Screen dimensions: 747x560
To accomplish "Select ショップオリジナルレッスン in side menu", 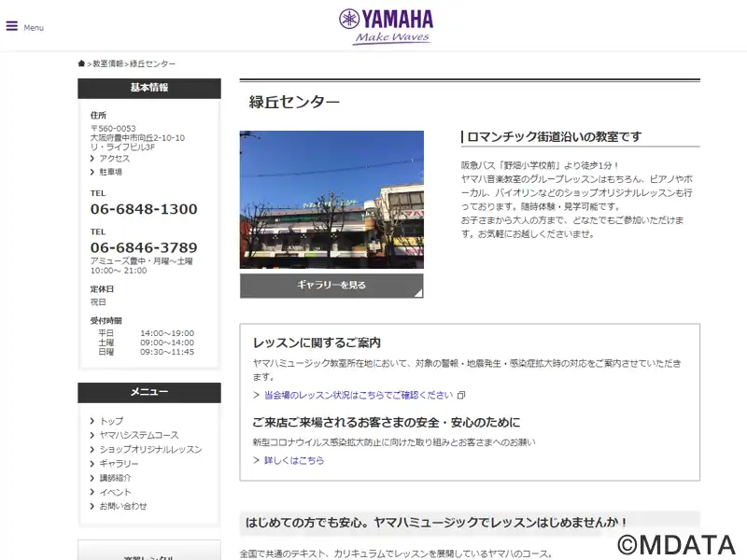I will pyautogui.click(x=150, y=450).
